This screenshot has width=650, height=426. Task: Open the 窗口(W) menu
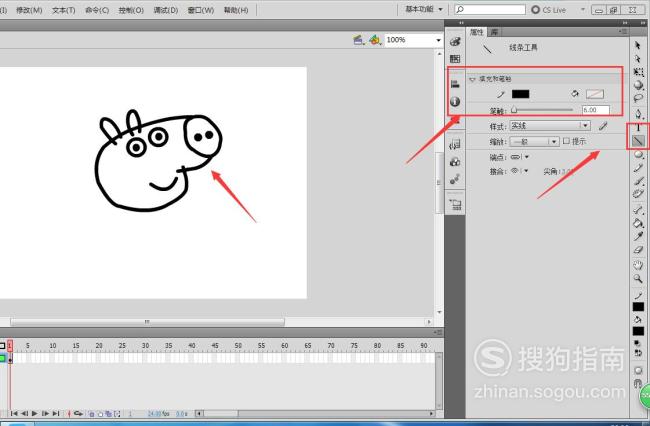point(201,10)
